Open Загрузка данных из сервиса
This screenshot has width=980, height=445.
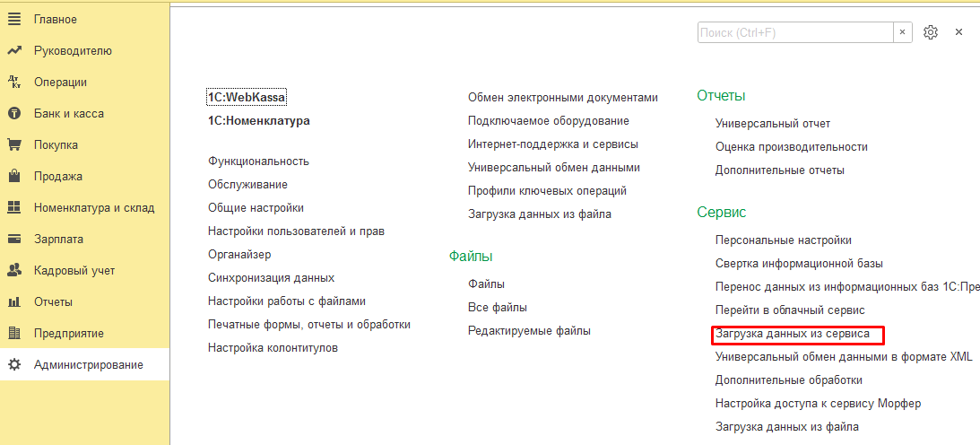click(793, 334)
